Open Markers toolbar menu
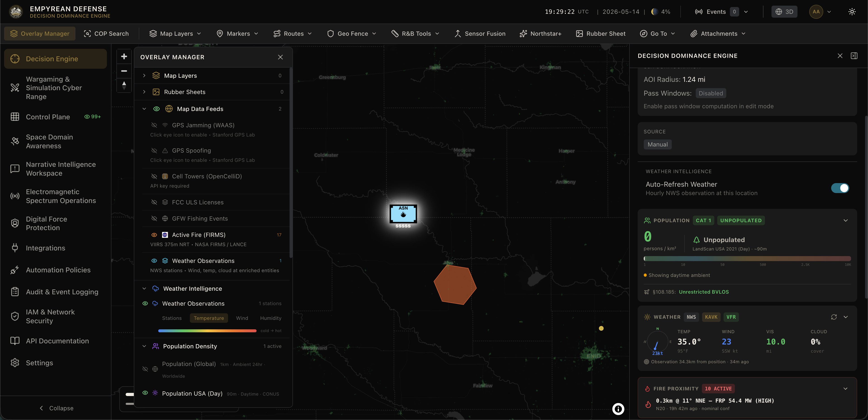This screenshot has width=868, height=420. 237,34
